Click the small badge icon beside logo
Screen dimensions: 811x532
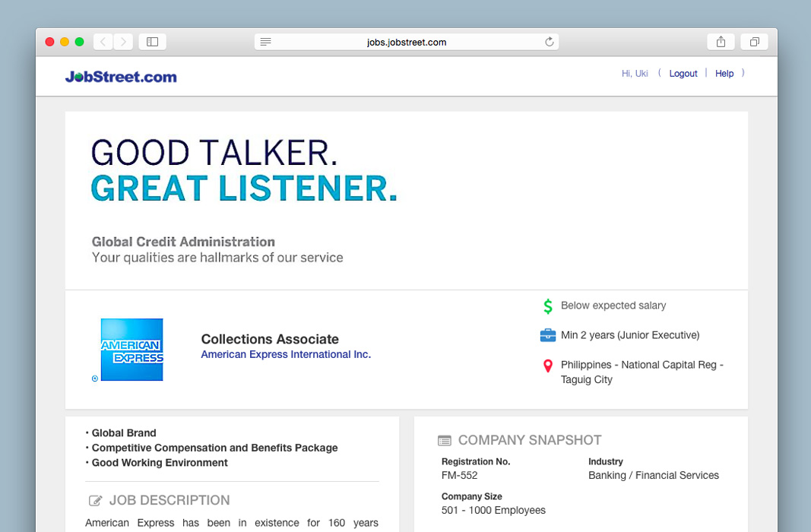[x=95, y=378]
